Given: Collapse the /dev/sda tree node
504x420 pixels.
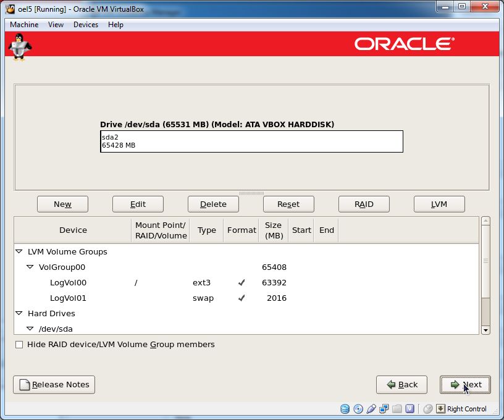Looking at the screenshot, I should pyautogui.click(x=30, y=329).
